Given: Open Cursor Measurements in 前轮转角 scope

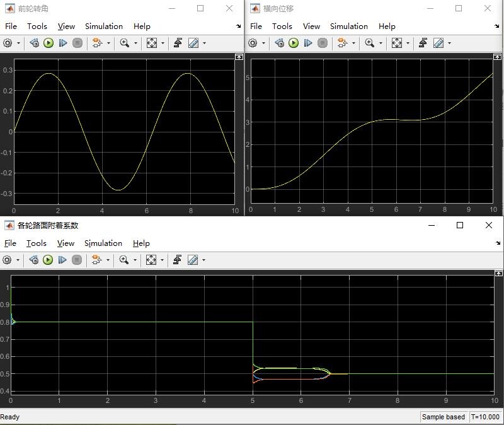Looking at the screenshot, I should (193, 43).
